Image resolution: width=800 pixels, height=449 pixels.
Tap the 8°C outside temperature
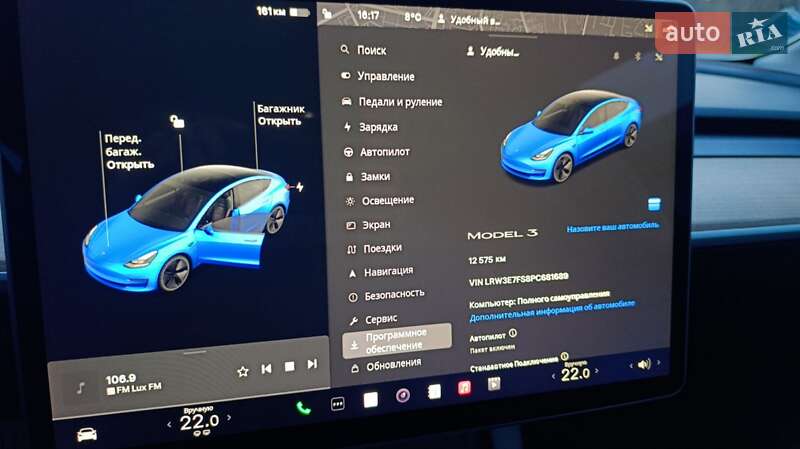pos(413,17)
